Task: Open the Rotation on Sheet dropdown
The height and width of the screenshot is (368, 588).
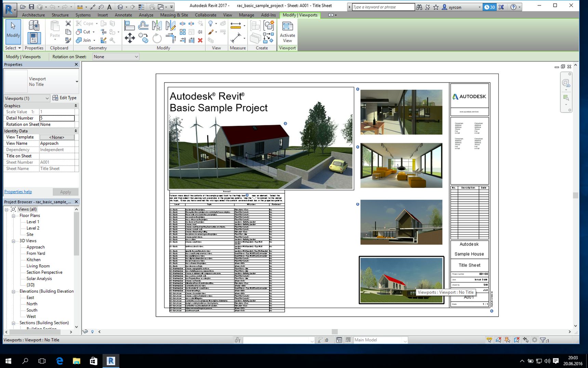Action: [x=116, y=57]
